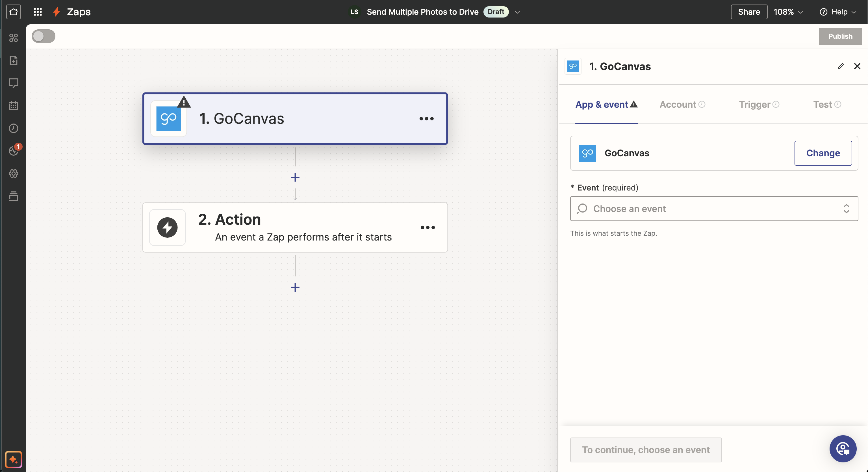
Task: Click the warning triangle on GoCanvas step
Action: (x=184, y=102)
